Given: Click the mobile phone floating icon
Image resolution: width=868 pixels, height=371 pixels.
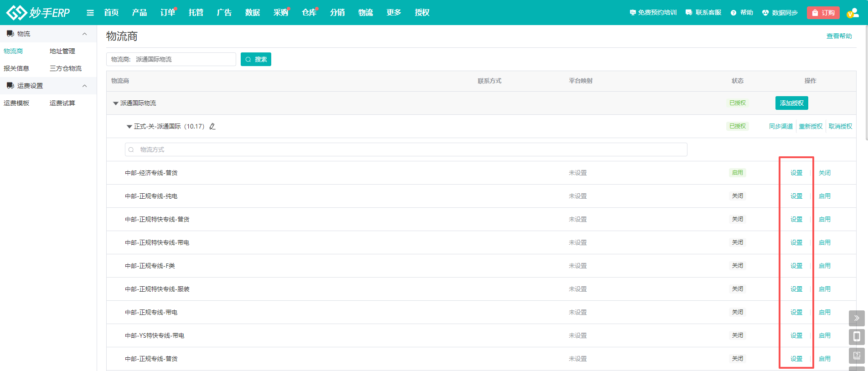Looking at the screenshot, I should coord(857,337).
